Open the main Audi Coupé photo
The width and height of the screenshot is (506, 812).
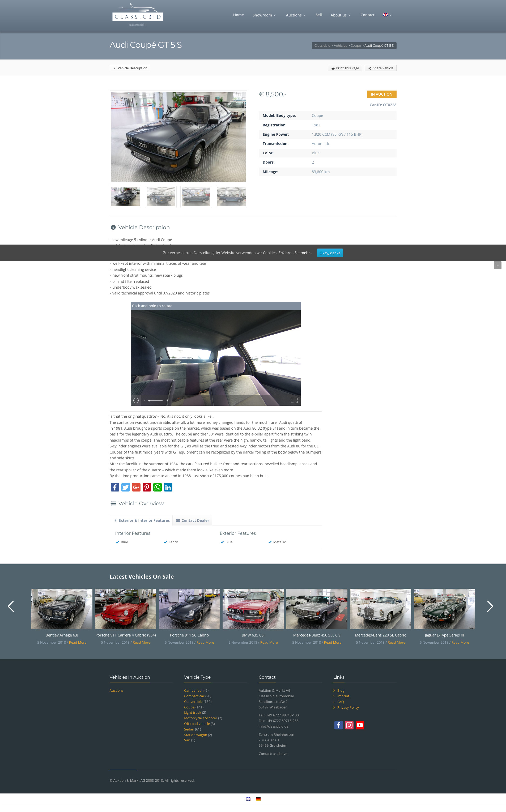(178, 137)
